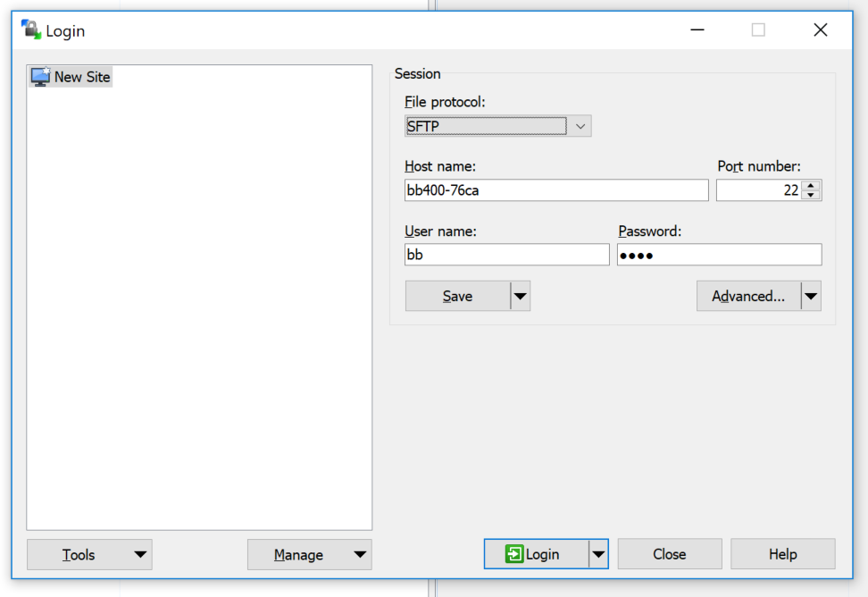Click the Password input field
Image resolution: width=868 pixels, height=597 pixels.
coord(719,255)
